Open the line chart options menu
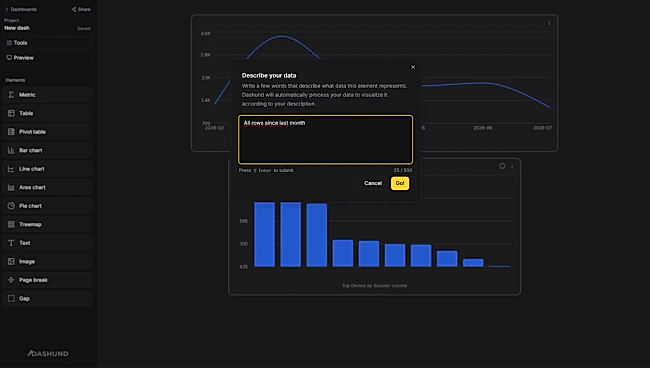The height and width of the screenshot is (368, 650). tap(549, 23)
